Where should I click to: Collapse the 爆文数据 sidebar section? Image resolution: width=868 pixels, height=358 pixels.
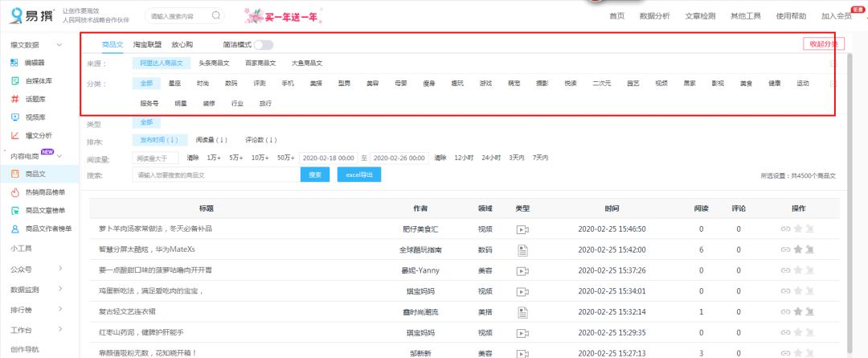click(59, 45)
